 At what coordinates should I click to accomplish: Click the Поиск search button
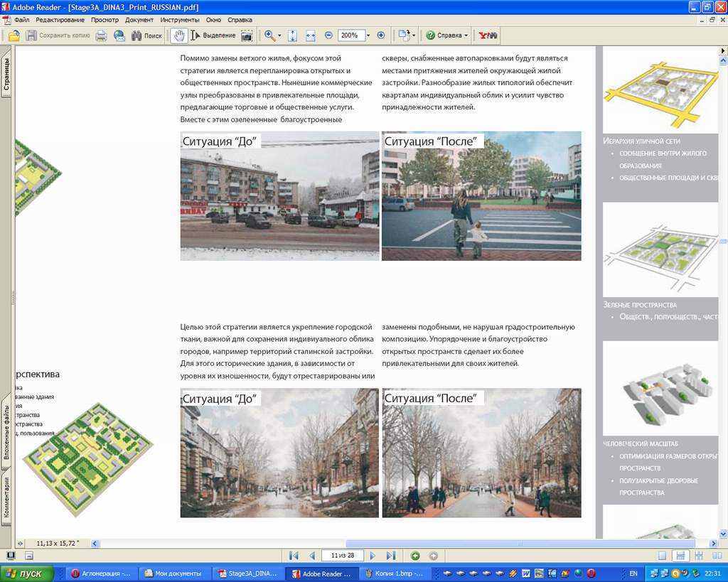[x=146, y=36]
